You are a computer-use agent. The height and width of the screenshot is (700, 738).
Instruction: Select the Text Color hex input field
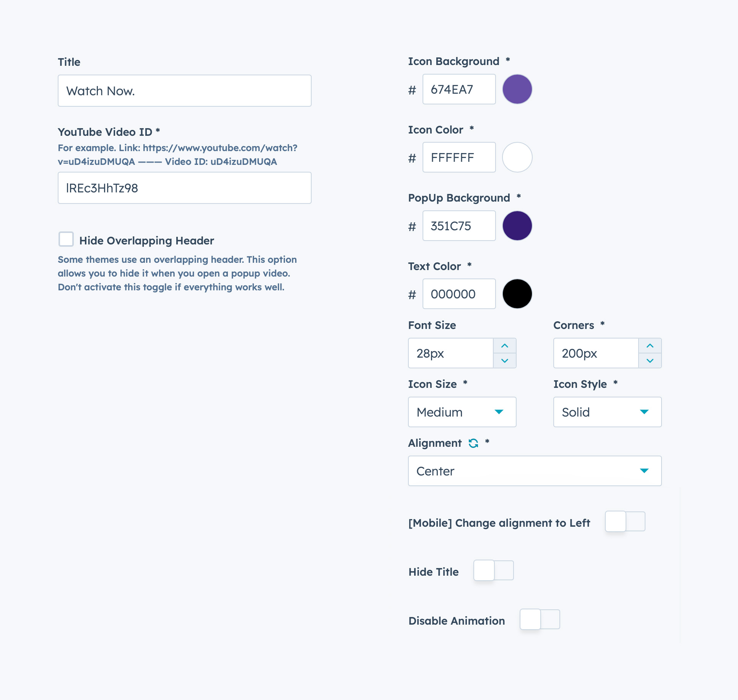click(x=459, y=294)
